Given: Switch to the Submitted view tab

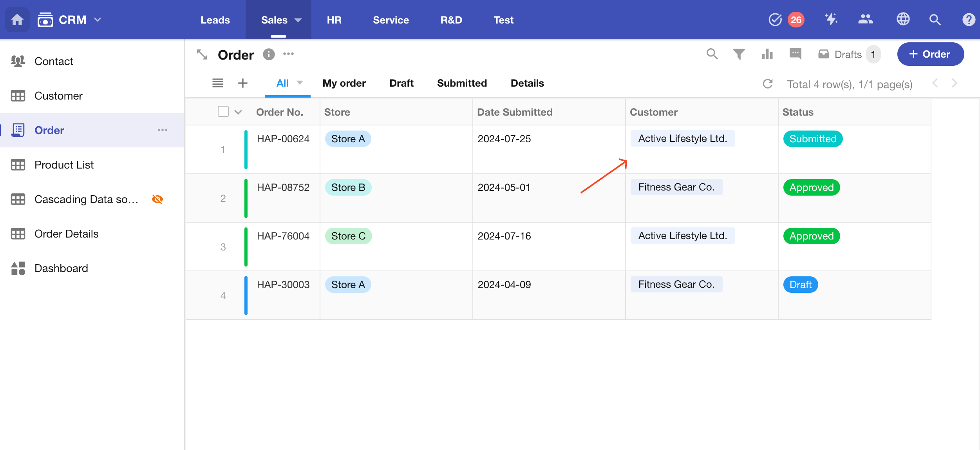Looking at the screenshot, I should tap(462, 83).
